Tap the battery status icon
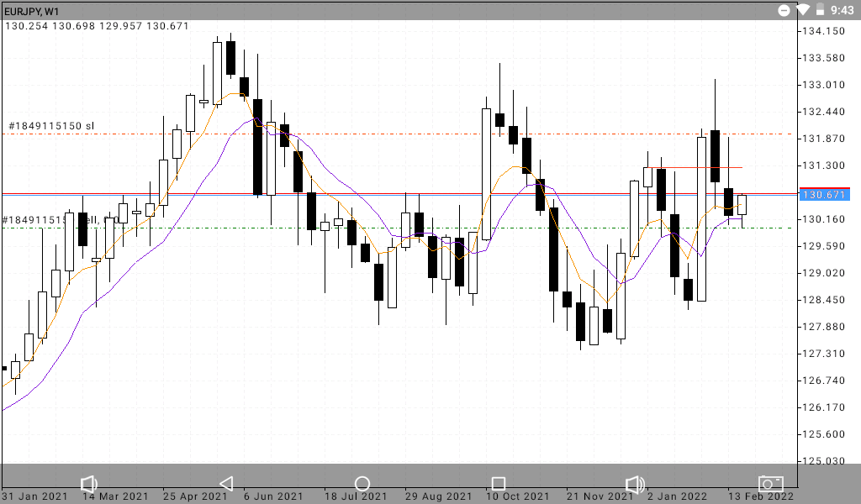Screen dimensions: 861x504 coord(820,10)
